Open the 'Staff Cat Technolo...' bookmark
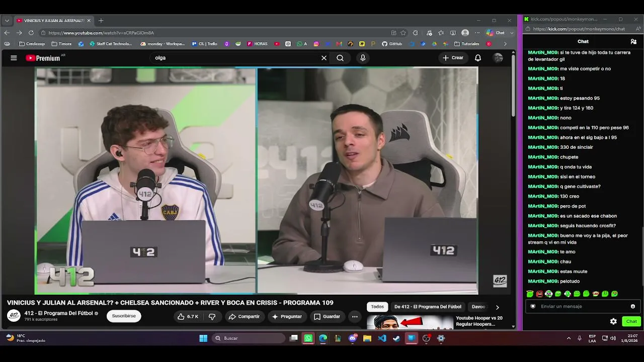This screenshot has height=362, width=644. (x=111, y=44)
